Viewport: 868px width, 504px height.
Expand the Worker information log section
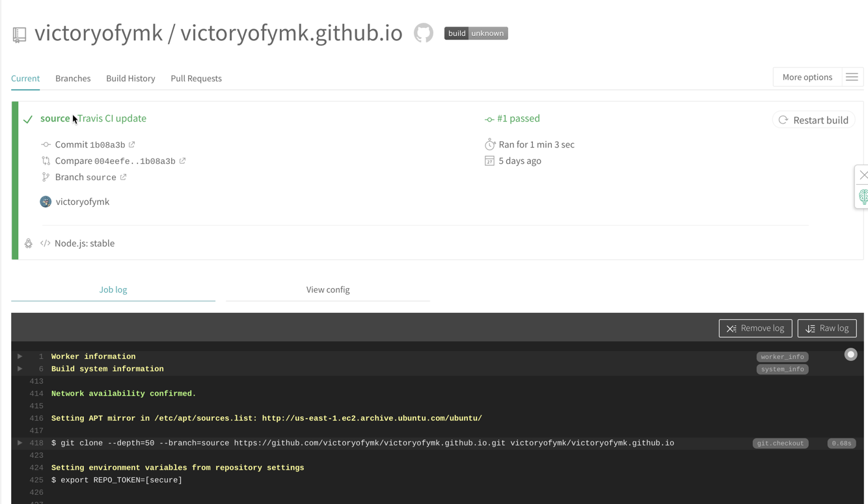pyautogui.click(x=20, y=356)
